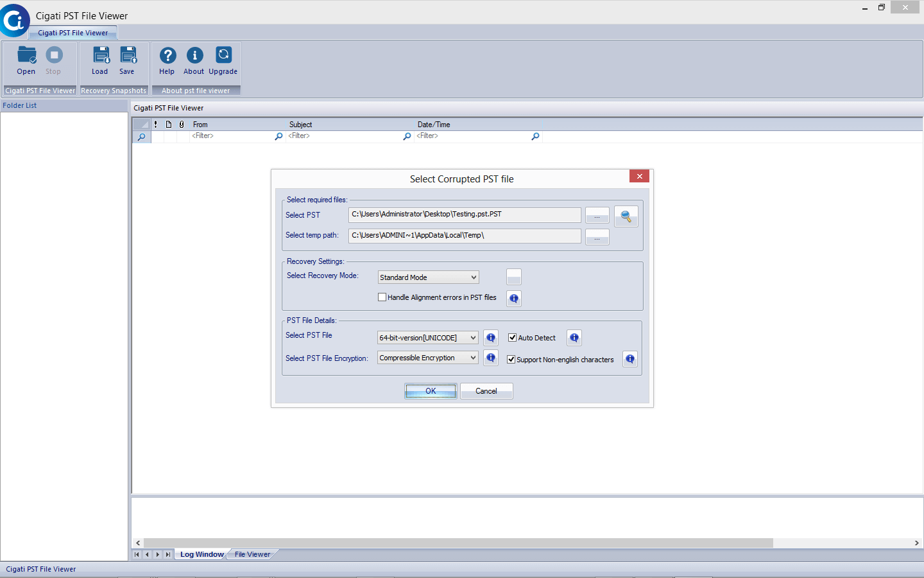Click the blank button beside Recovery Mode
Screen dimensions: 924x578
[x=514, y=277]
